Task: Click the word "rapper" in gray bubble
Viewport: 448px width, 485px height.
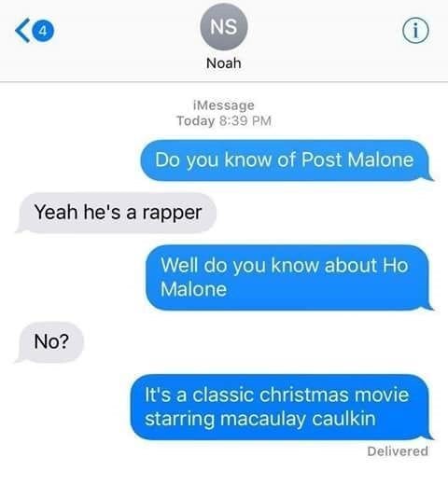Action: click(x=172, y=214)
